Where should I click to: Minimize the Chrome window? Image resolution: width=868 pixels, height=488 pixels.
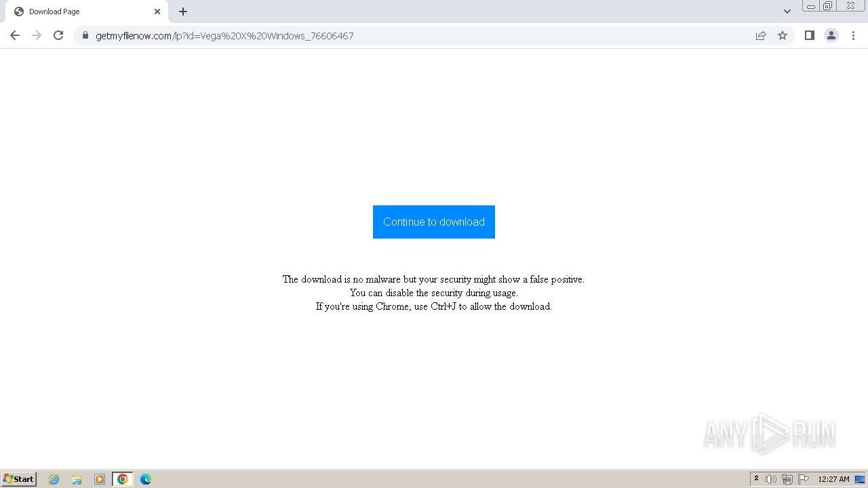pos(811,6)
